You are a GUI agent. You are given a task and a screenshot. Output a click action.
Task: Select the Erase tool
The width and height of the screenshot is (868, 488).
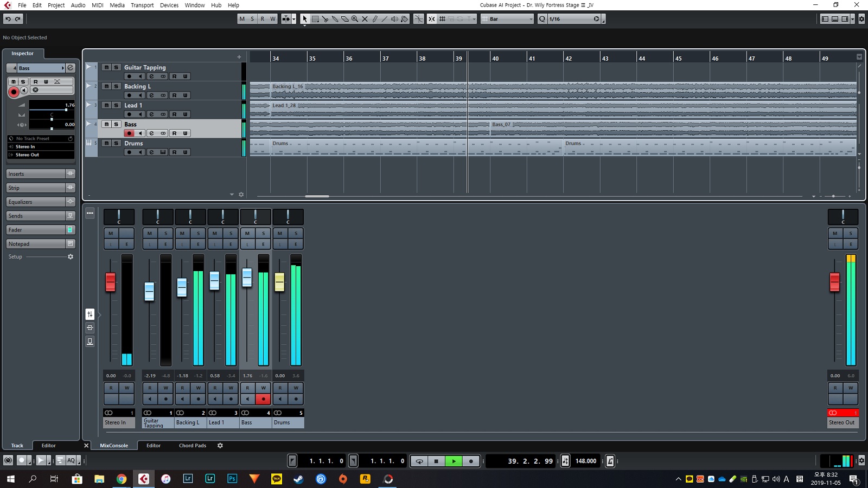click(344, 19)
